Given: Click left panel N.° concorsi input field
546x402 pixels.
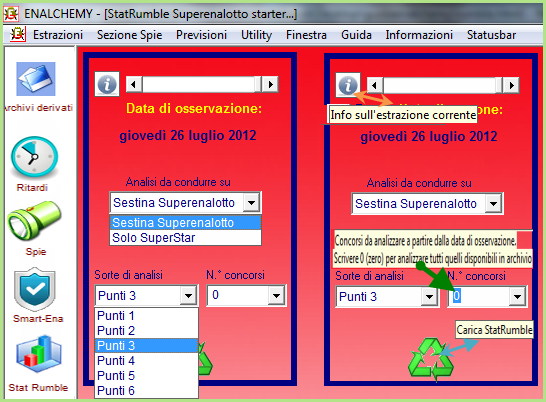Looking at the screenshot, I should click(238, 295).
